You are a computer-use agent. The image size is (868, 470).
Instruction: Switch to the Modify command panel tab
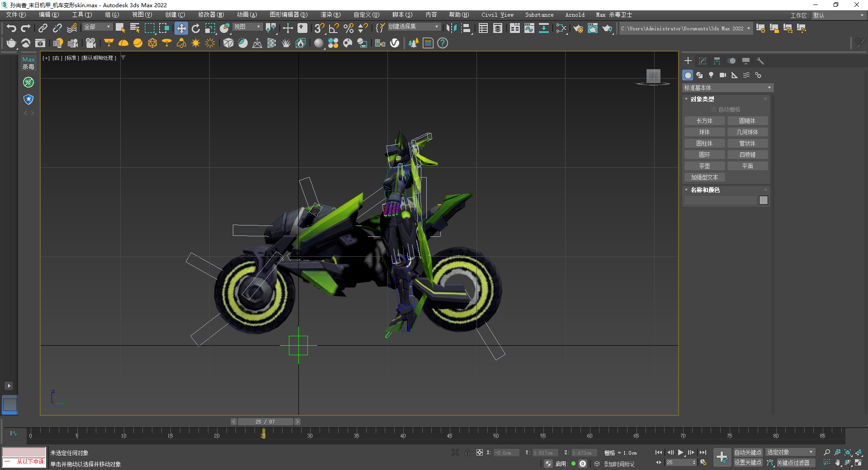(703, 61)
